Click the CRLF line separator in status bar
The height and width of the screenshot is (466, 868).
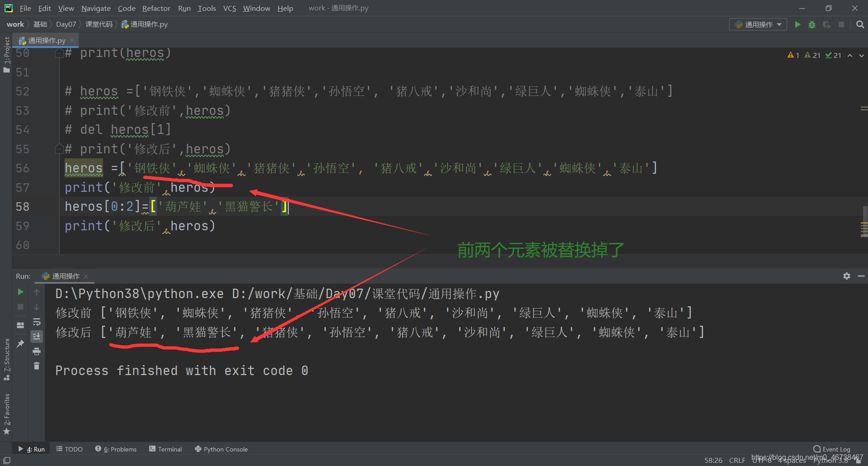click(737, 460)
